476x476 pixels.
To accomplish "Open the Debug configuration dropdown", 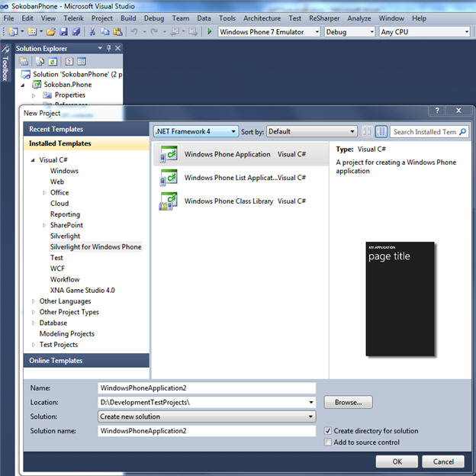I will (x=349, y=32).
